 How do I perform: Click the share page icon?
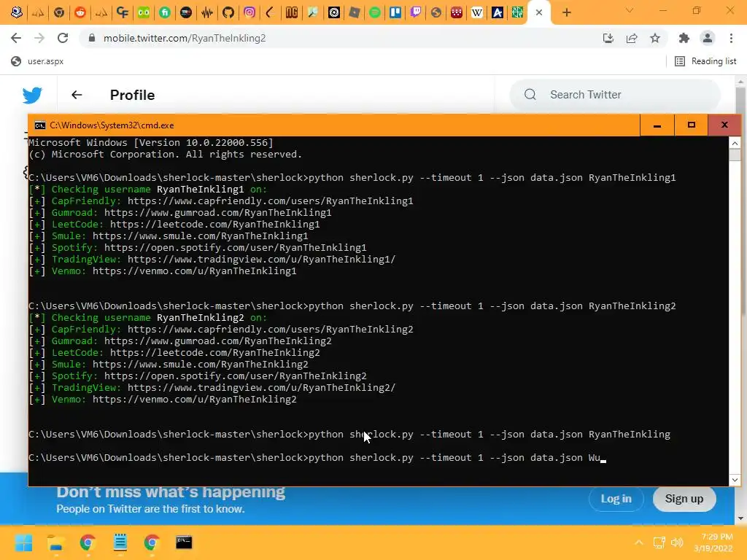click(632, 38)
